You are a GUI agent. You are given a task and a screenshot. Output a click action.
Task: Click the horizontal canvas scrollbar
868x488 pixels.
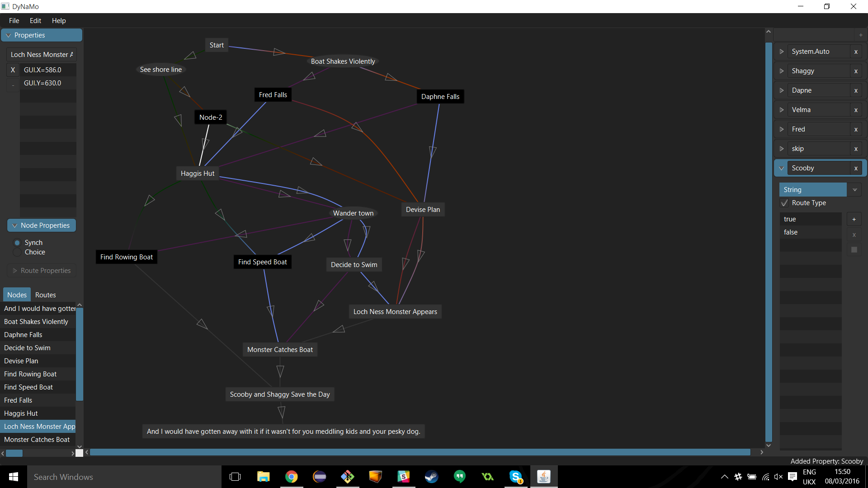click(420, 452)
